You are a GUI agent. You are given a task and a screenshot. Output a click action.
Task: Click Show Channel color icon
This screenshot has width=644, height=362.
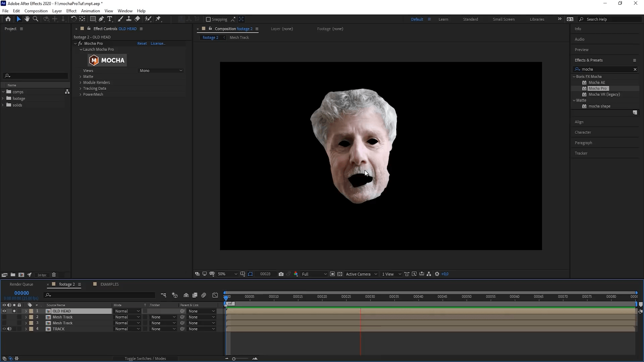[x=296, y=274]
